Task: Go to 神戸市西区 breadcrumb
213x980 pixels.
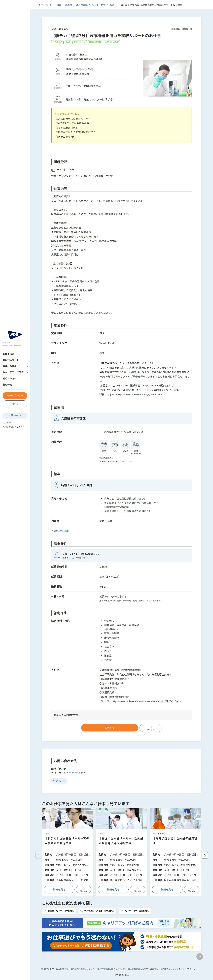Action: 82,5
